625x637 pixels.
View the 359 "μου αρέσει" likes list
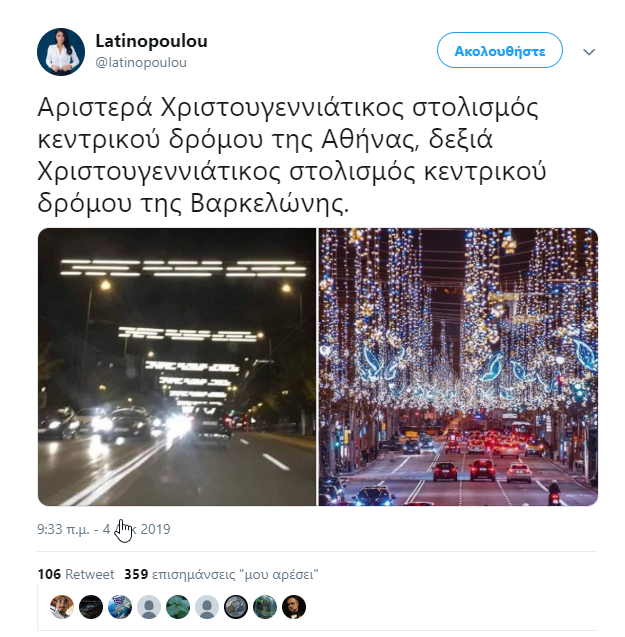(x=221, y=574)
